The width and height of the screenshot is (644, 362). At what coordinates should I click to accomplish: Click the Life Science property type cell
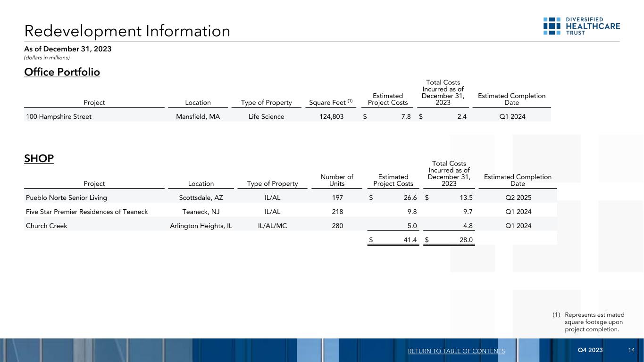click(x=266, y=116)
